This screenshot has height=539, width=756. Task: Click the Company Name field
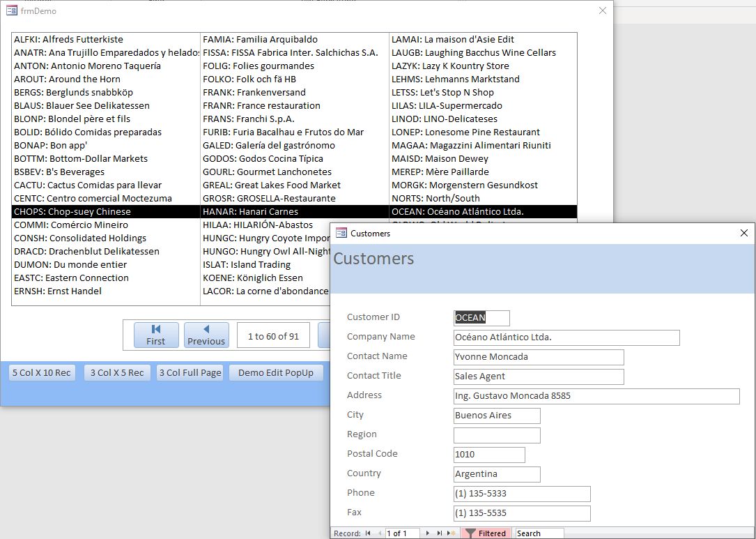[566, 337]
